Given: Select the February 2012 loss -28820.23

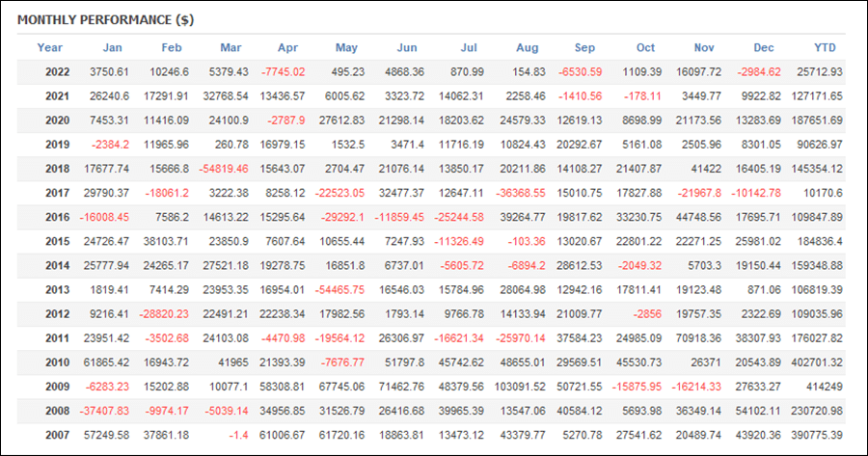Looking at the screenshot, I should (x=164, y=314).
